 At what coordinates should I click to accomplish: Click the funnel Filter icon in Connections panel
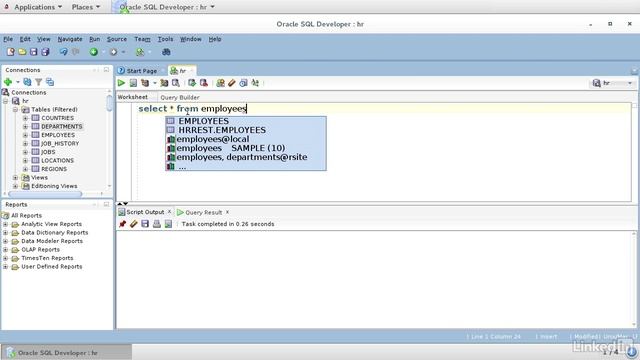(x=38, y=82)
